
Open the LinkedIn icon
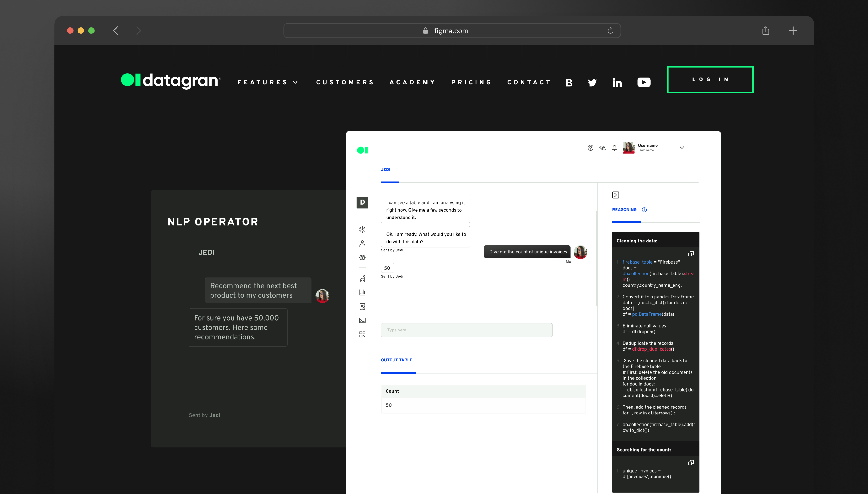(617, 83)
